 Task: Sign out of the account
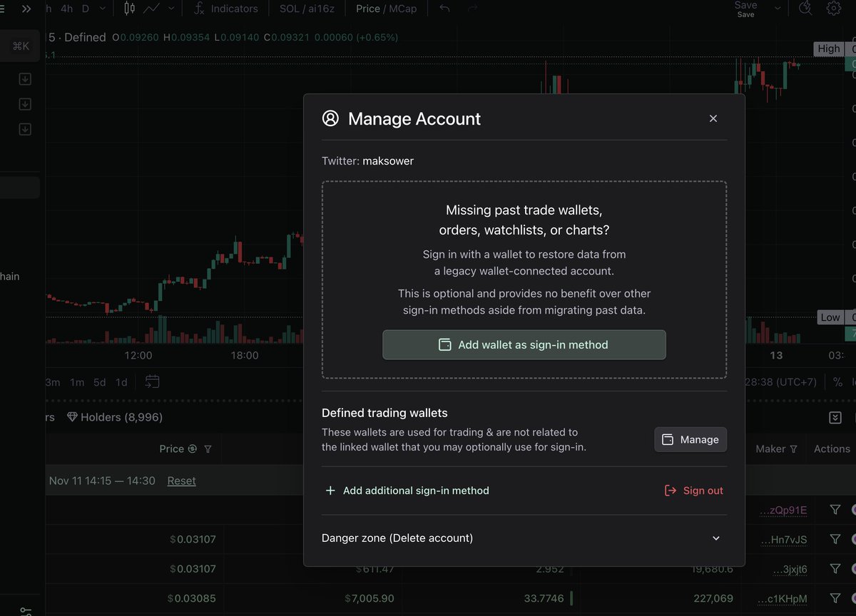pyautogui.click(x=694, y=491)
